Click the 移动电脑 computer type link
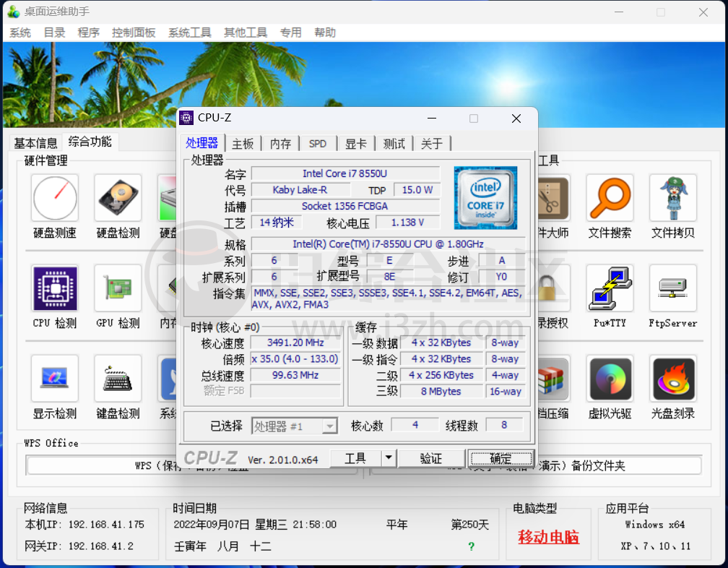The height and width of the screenshot is (568, 728). [548, 537]
